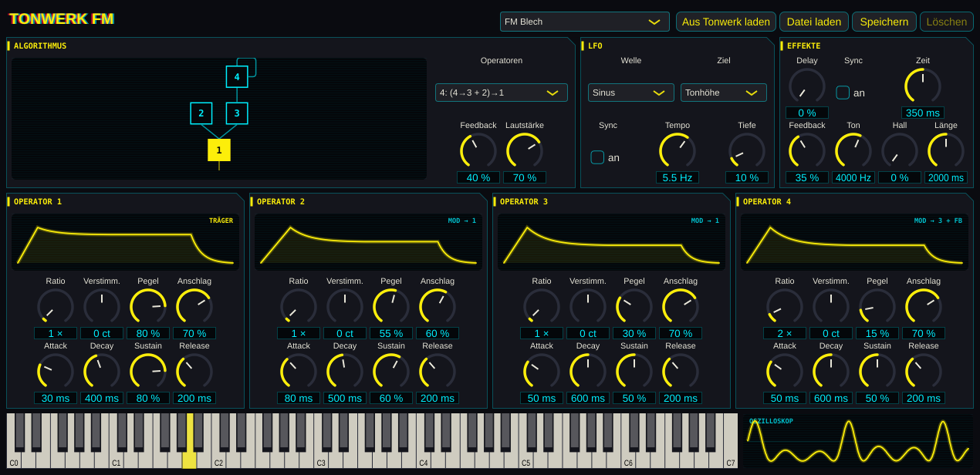Click the Effekte Ton knob
The width and height of the screenshot is (980, 475).
point(853,151)
